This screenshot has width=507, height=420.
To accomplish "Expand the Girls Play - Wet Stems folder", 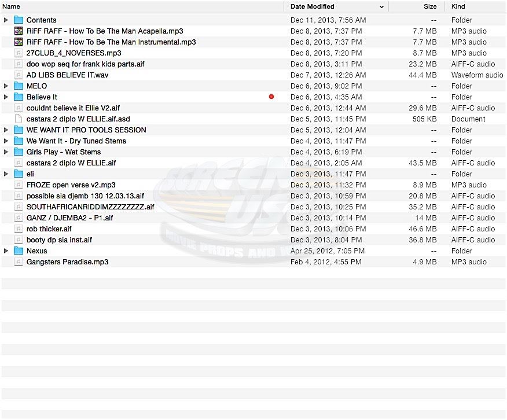I will pos(6,152).
